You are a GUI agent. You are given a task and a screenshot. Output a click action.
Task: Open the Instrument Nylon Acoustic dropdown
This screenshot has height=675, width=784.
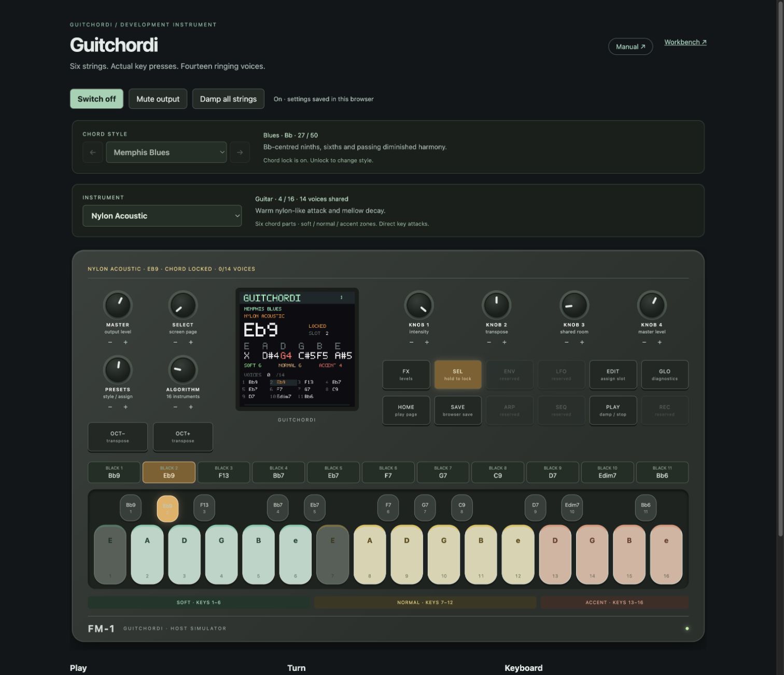pyautogui.click(x=162, y=216)
